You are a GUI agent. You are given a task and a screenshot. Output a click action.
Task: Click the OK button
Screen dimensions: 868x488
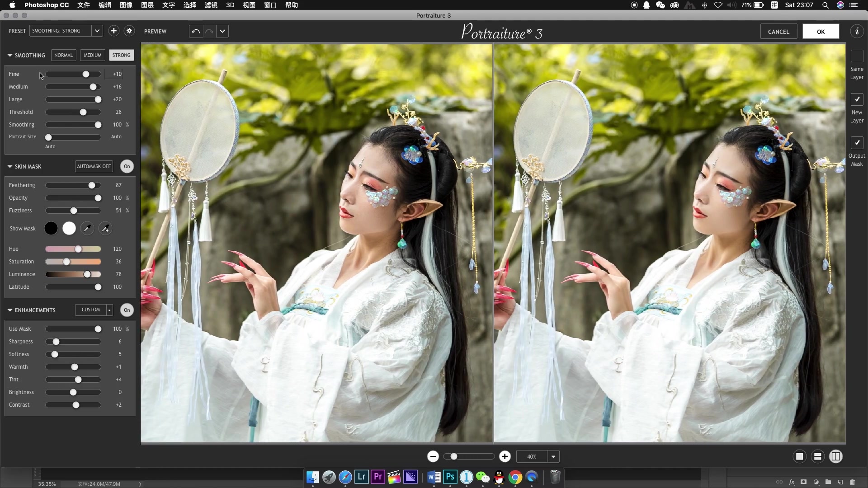(x=821, y=32)
